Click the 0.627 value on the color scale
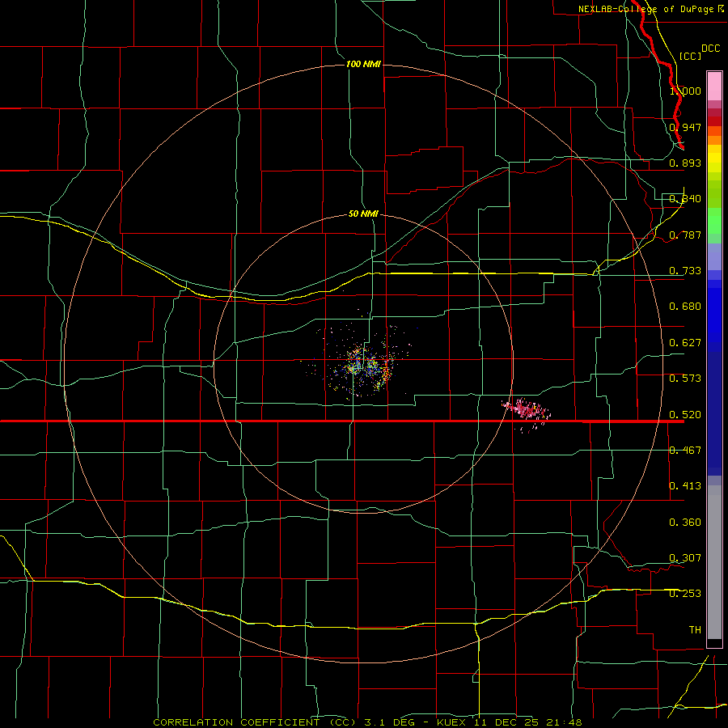The height and width of the screenshot is (728, 728). pyautogui.click(x=685, y=343)
